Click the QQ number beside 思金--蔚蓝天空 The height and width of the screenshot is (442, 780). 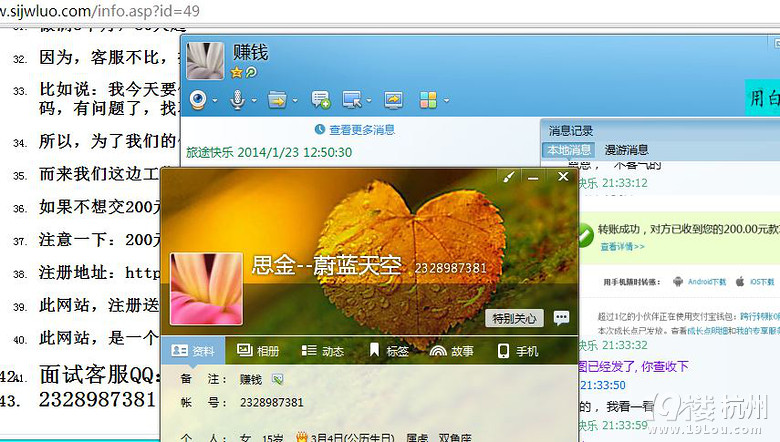click(451, 268)
